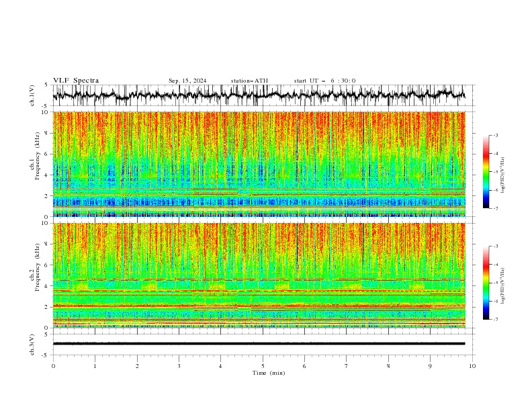532x411 pixels.
Task: Click time axis tick label "10"
Action: click(x=472, y=366)
